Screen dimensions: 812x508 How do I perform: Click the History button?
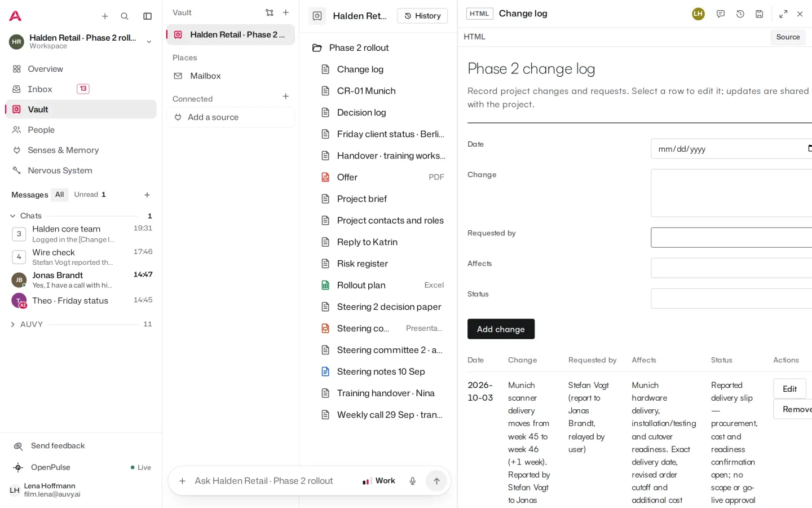click(x=422, y=16)
